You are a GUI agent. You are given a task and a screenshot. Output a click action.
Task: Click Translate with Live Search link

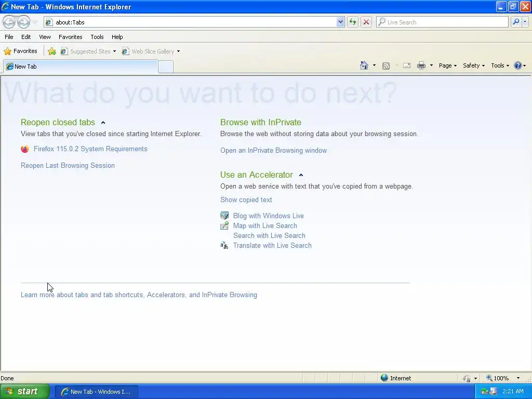(272, 245)
